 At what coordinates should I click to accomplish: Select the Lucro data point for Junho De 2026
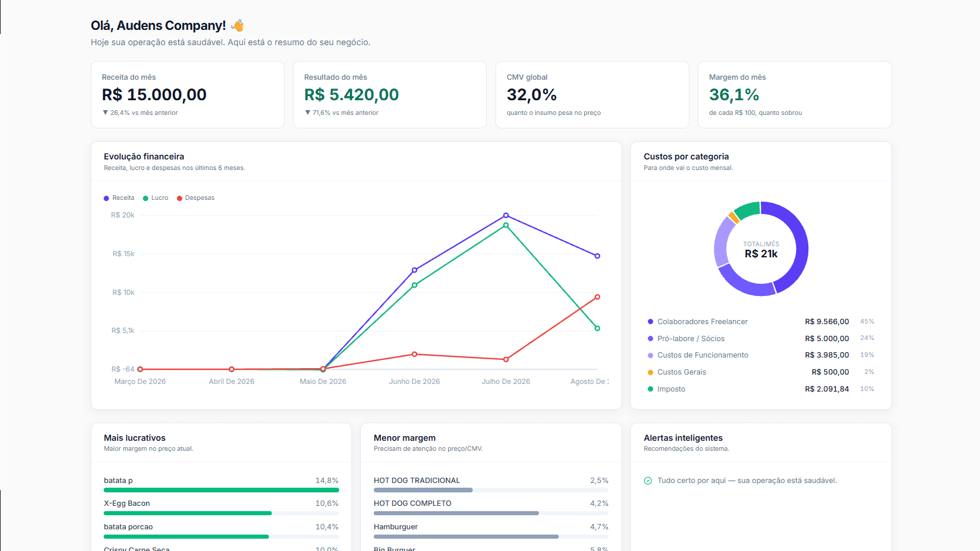click(x=415, y=285)
